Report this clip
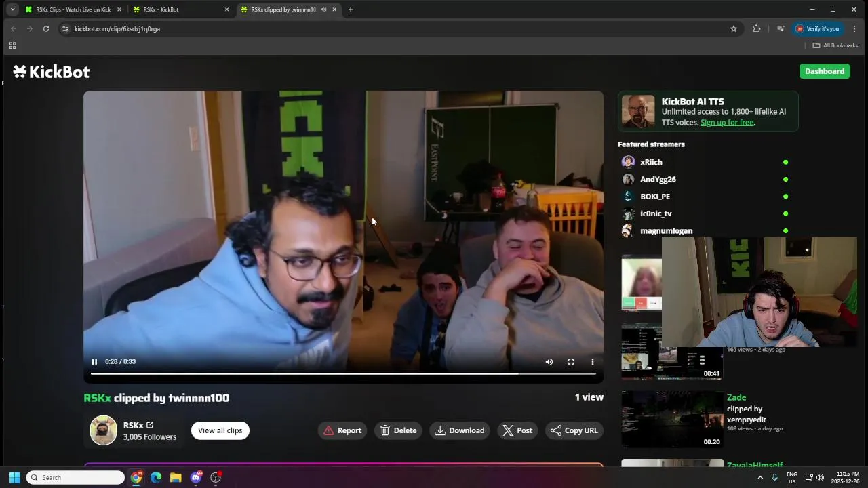This screenshot has width=868, height=488. coord(342,430)
